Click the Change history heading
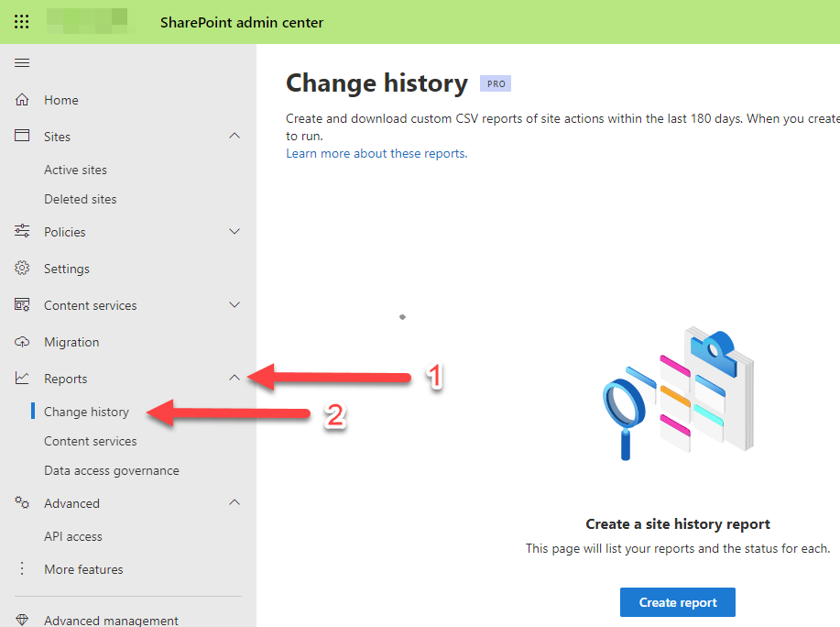Screen dimensions: 840x627 [376, 83]
